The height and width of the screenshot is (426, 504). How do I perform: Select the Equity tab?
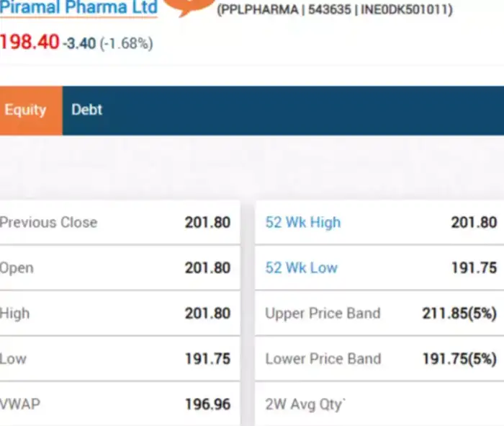(x=26, y=110)
